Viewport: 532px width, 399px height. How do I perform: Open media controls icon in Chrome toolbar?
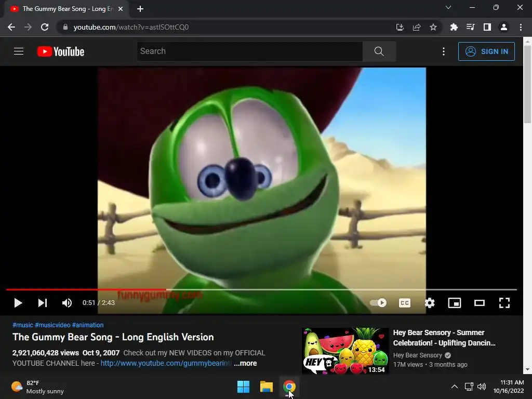[x=471, y=27]
